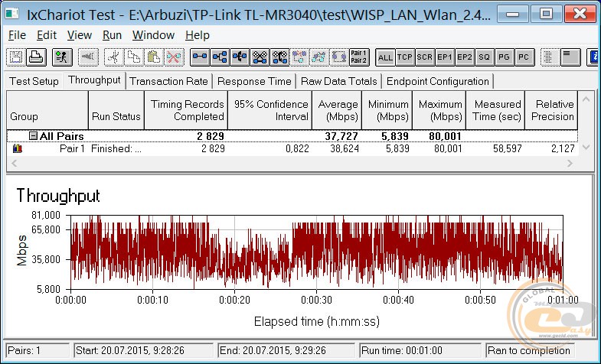This screenshot has height=364, width=601.
Task: Click the All Pairs average 37,727
Action: click(x=341, y=136)
